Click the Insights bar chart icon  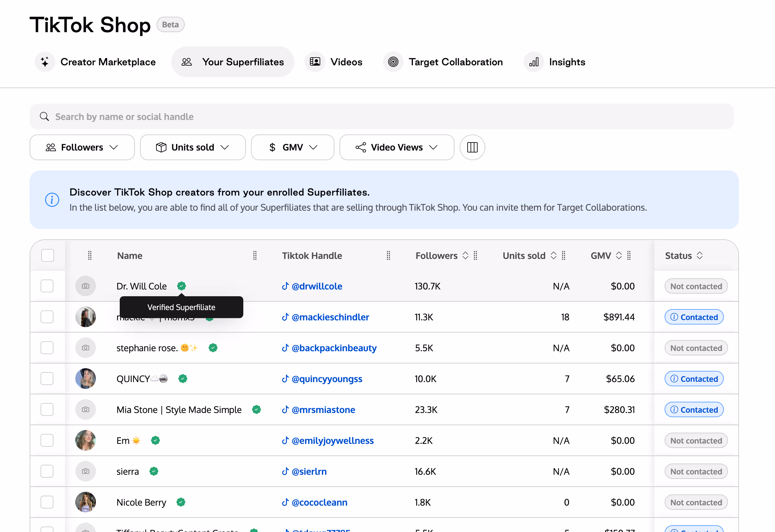point(534,62)
